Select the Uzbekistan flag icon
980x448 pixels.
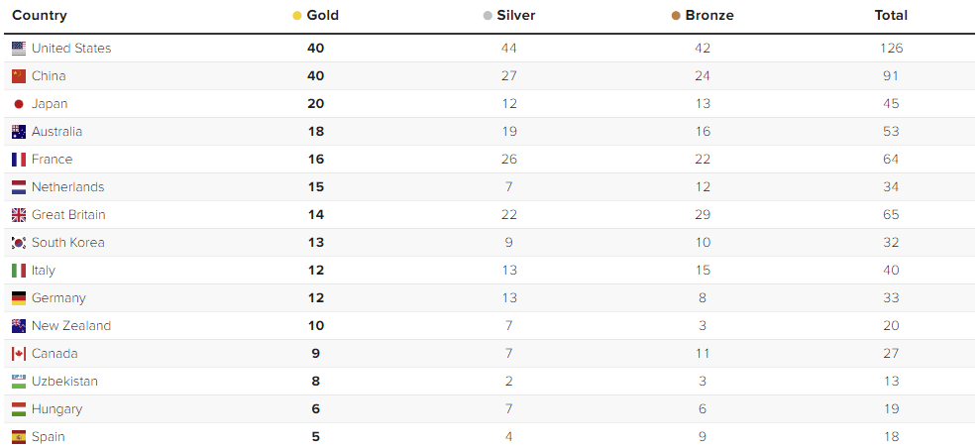click(19, 382)
